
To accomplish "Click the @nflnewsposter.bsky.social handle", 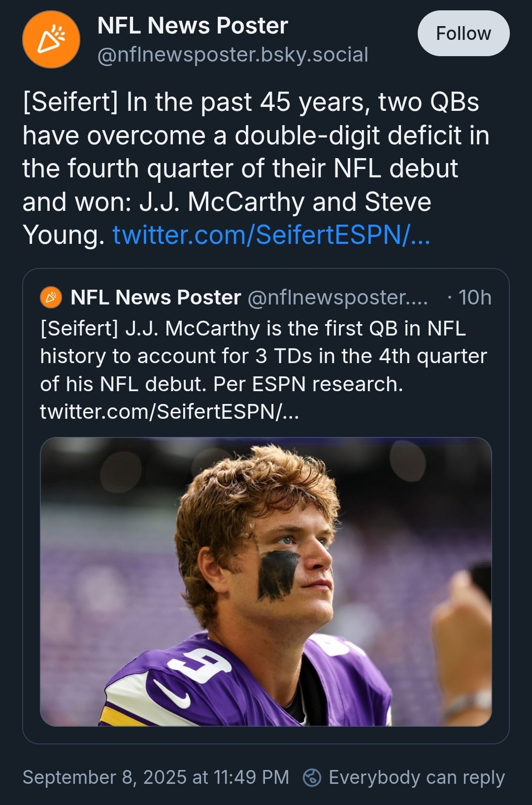I will (233, 55).
